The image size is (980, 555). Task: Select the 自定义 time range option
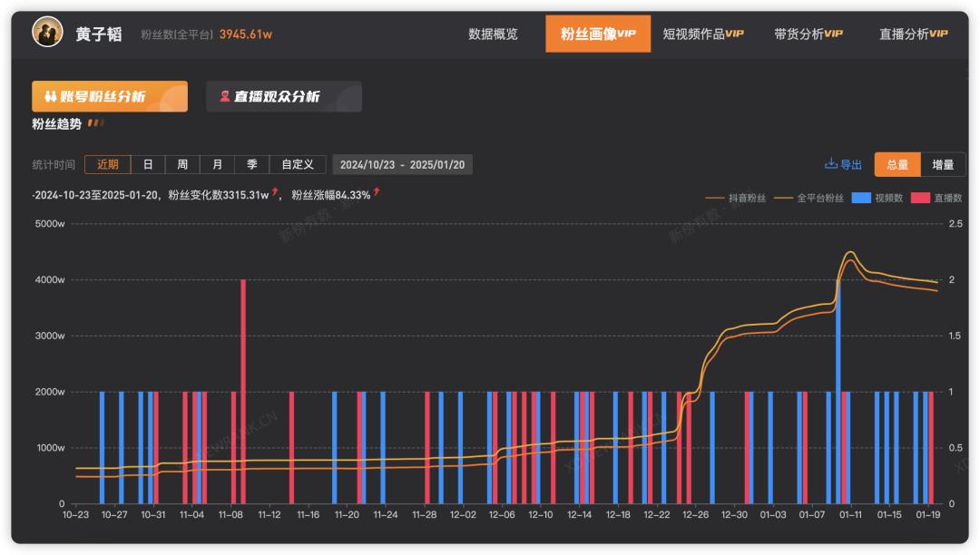tap(298, 165)
